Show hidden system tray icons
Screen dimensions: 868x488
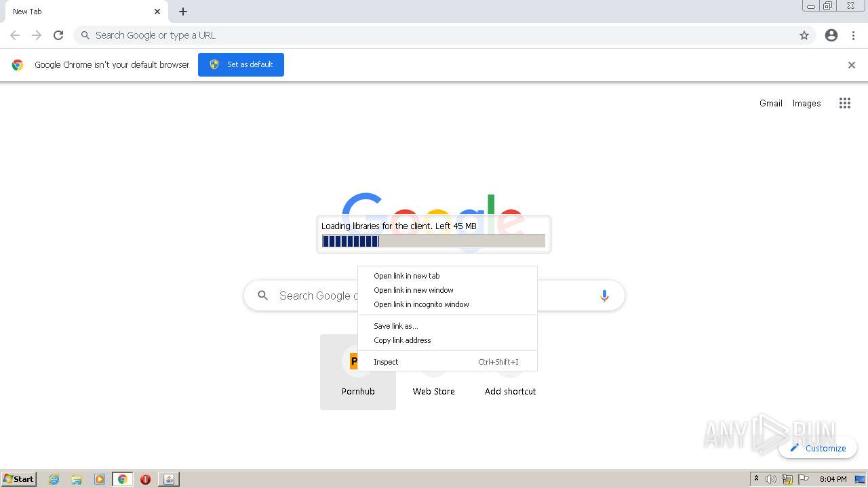756,479
